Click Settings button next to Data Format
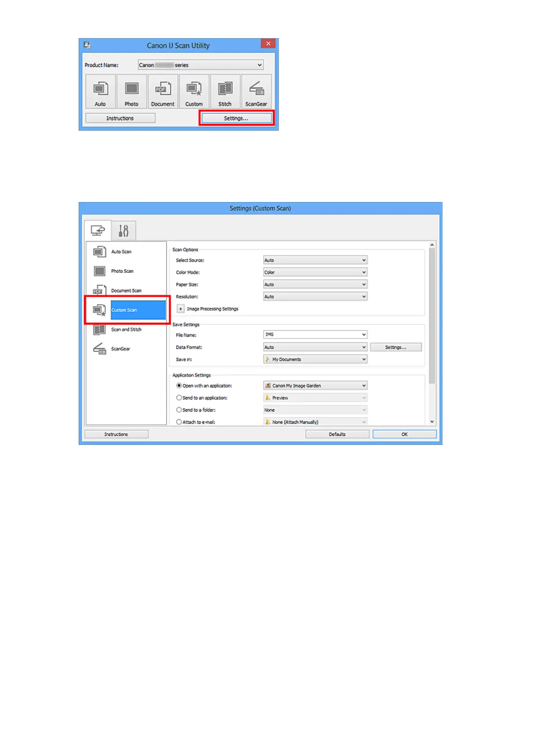535x756 pixels. coord(396,347)
